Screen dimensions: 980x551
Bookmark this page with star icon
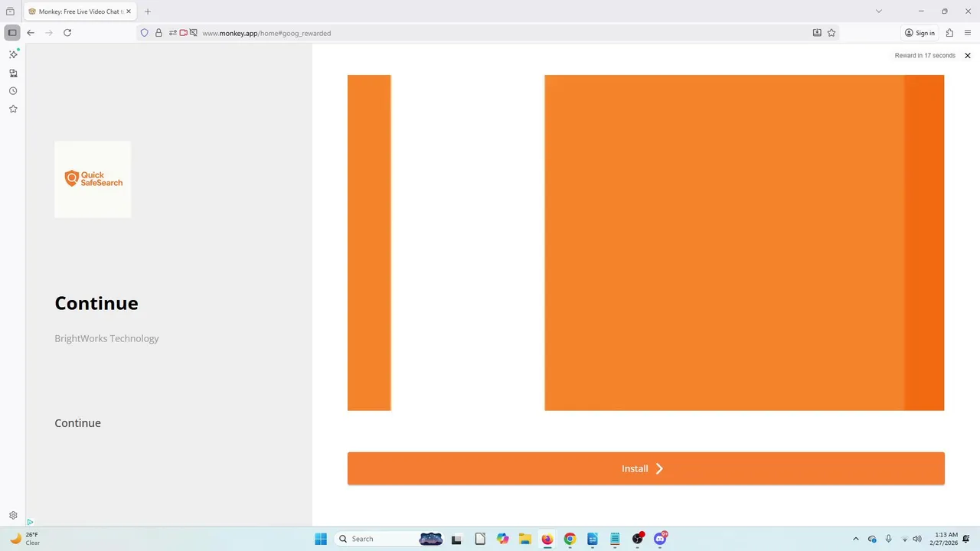pos(831,33)
